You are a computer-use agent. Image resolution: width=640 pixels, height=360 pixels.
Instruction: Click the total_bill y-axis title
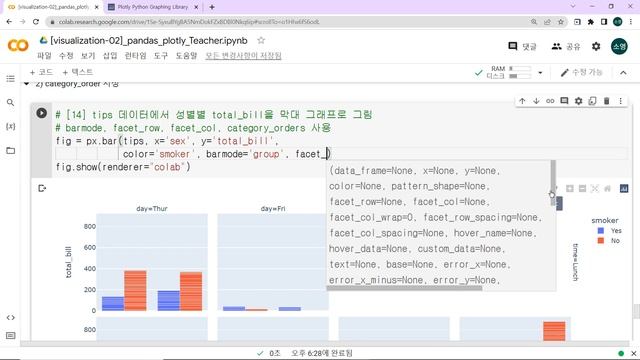click(68, 262)
